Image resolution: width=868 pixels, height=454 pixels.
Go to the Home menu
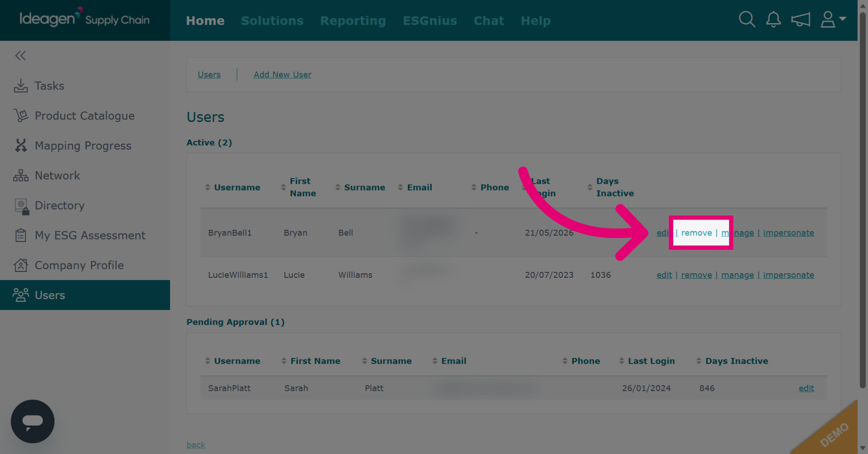[205, 21]
